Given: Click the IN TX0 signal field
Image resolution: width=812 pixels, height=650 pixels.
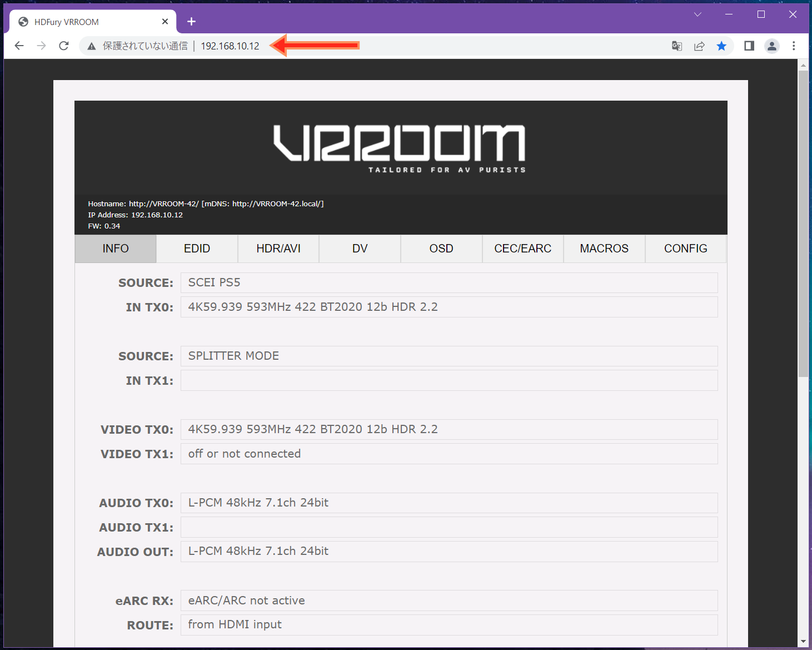Looking at the screenshot, I should click(x=449, y=307).
